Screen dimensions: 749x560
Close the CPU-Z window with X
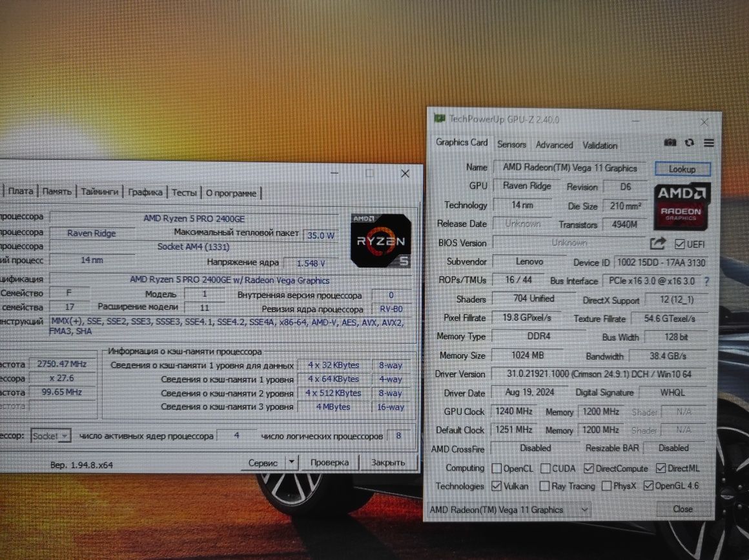coord(405,174)
